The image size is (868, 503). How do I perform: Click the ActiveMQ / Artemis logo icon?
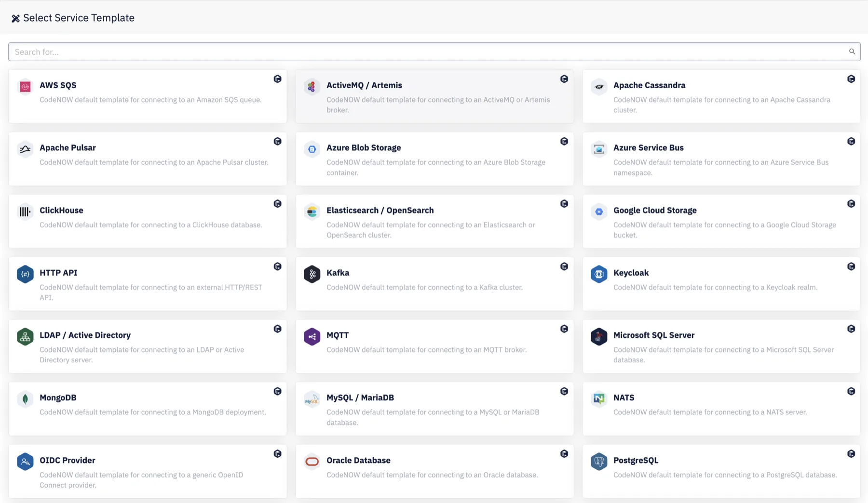tap(312, 86)
